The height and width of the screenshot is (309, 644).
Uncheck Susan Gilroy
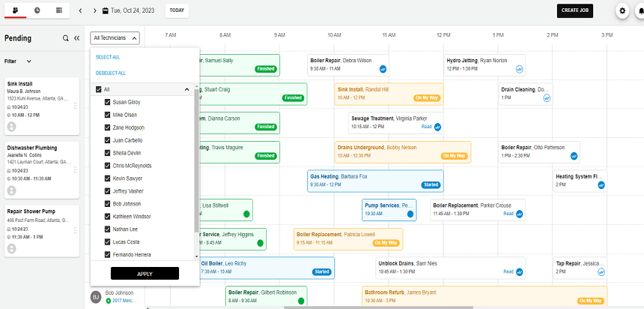108,102
